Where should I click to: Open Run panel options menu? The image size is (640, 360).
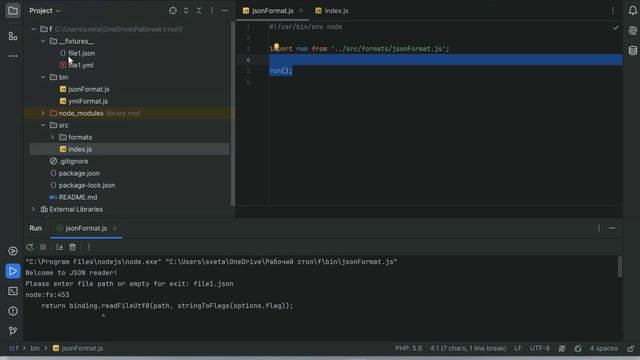(x=599, y=228)
